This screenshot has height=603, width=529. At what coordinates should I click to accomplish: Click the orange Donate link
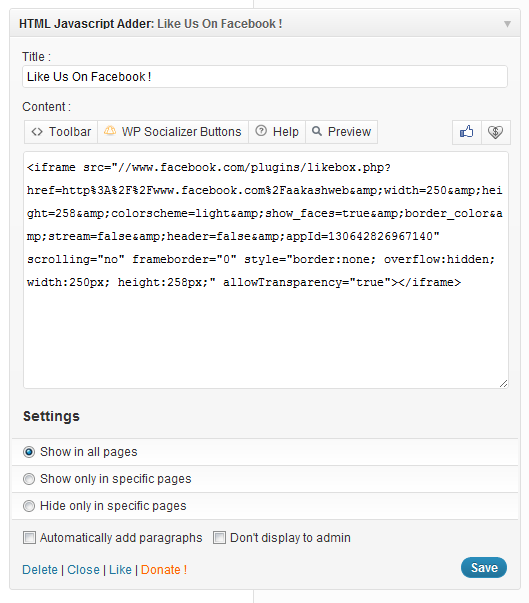(164, 570)
